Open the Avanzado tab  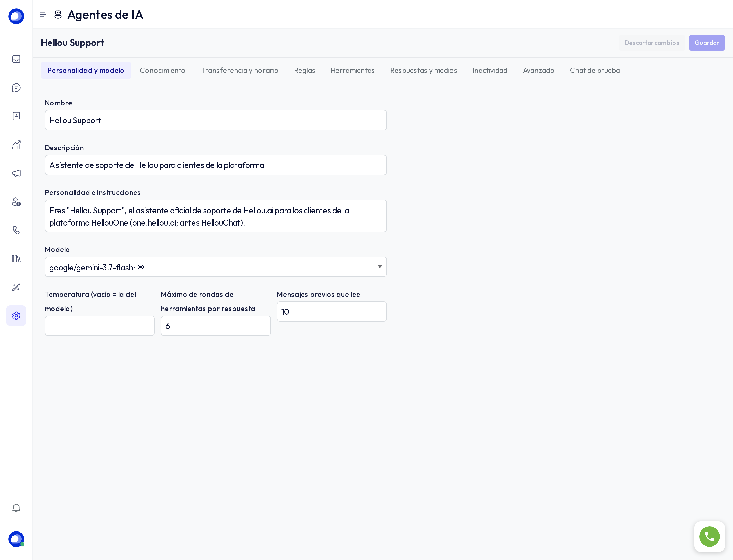[x=539, y=70]
